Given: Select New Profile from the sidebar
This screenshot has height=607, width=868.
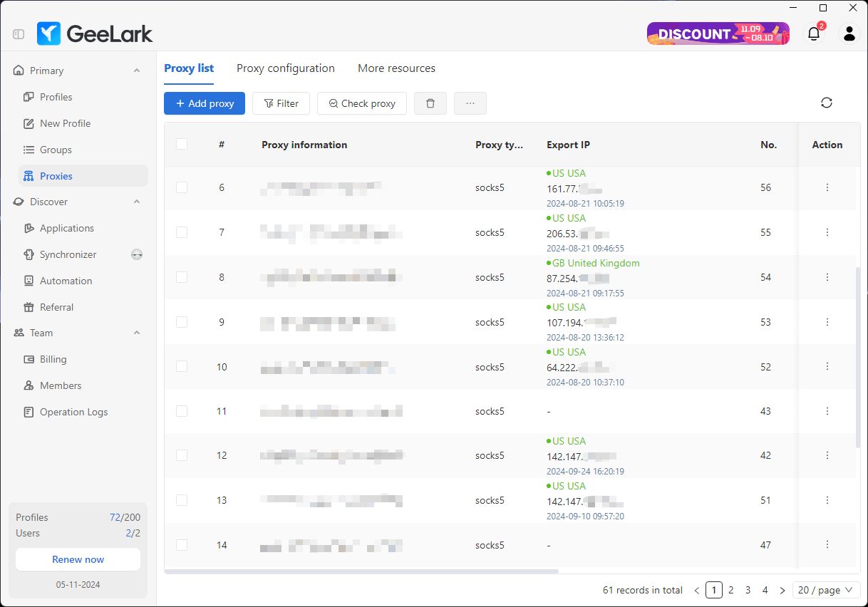Looking at the screenshot, I should (x=64, y=123).
